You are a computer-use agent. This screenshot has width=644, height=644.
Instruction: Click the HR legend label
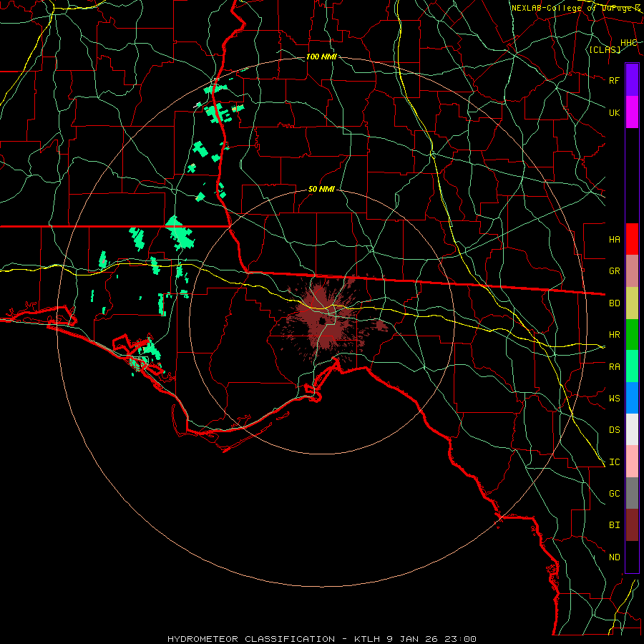(x=615, y=335)
